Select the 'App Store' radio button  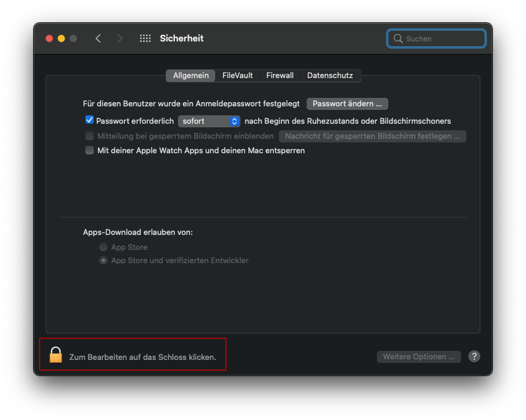[x=103, y=247]
